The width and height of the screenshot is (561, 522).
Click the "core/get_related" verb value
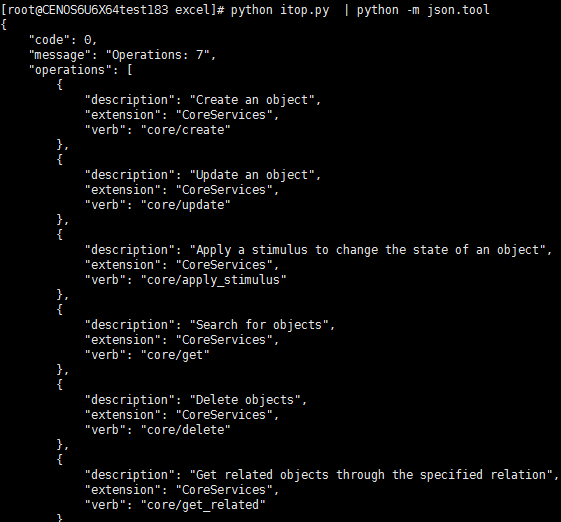(x=203, y=505)
